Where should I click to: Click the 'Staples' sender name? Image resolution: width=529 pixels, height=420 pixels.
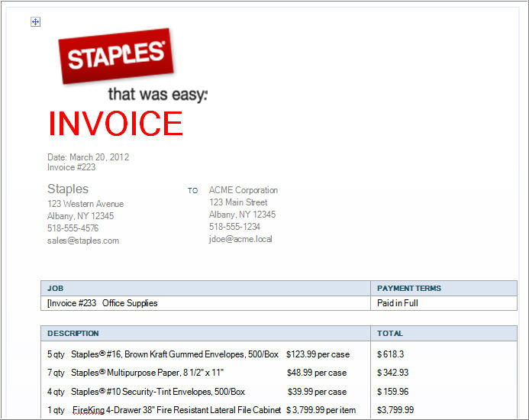[68, 189]
